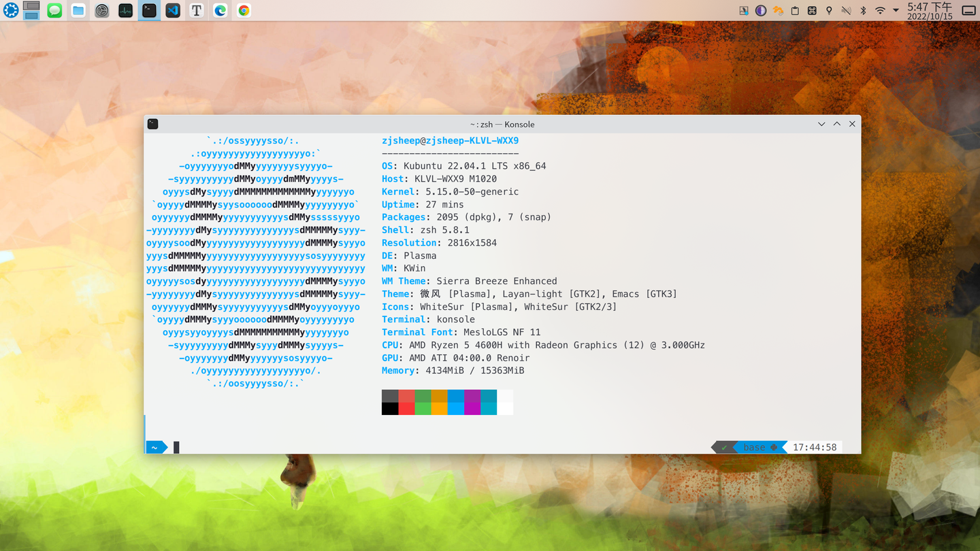
Task: Click the bright magenta color block
Action: tap(472, 409)
